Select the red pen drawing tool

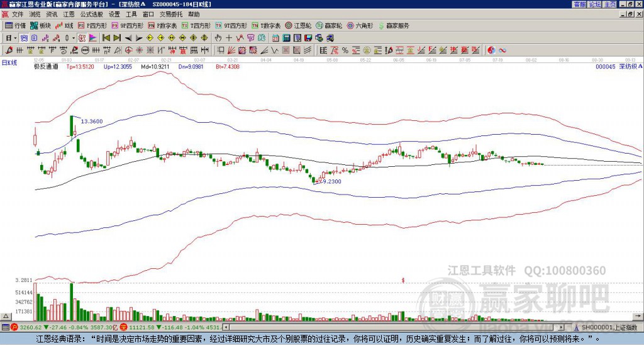click(8, 50)
